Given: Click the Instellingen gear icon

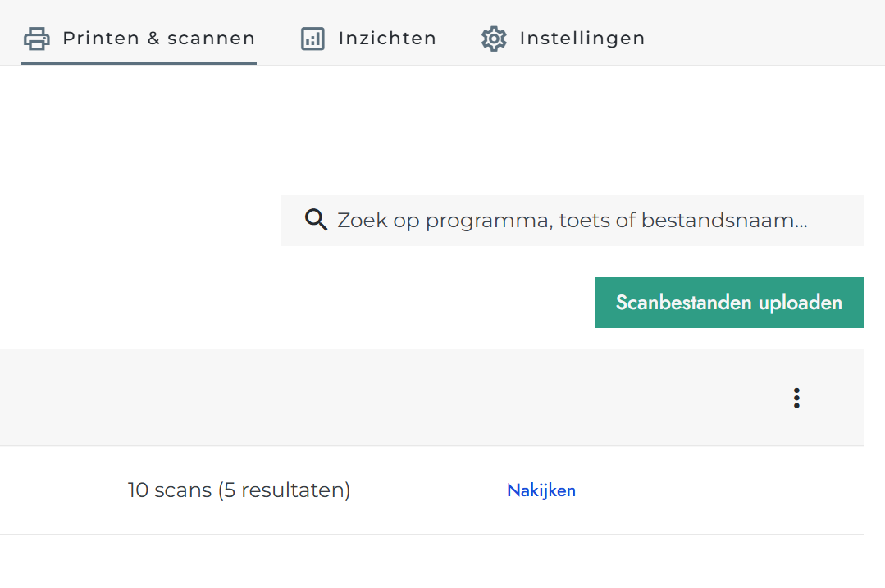Looking at the screenshot, I should tap(494, 39).
